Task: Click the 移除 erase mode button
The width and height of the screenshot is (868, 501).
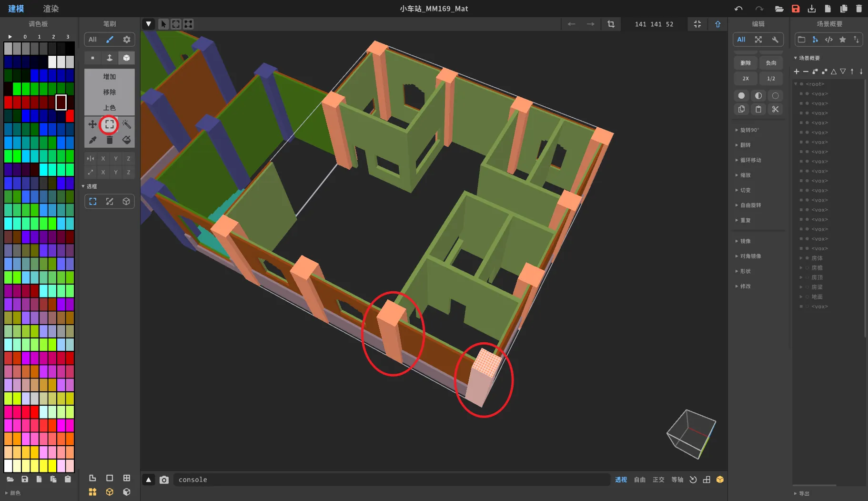Action: [109, 92]
